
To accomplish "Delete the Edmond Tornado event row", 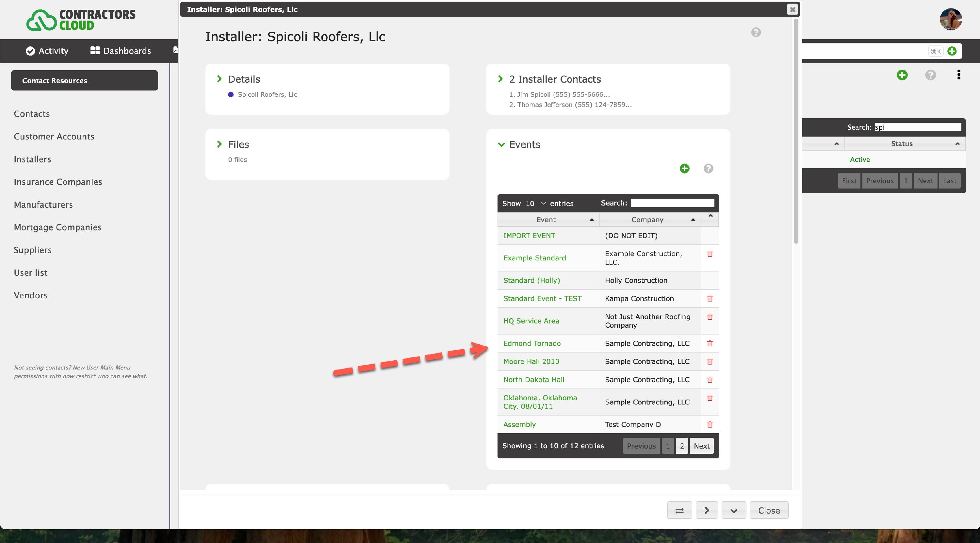I will point(710,344).
